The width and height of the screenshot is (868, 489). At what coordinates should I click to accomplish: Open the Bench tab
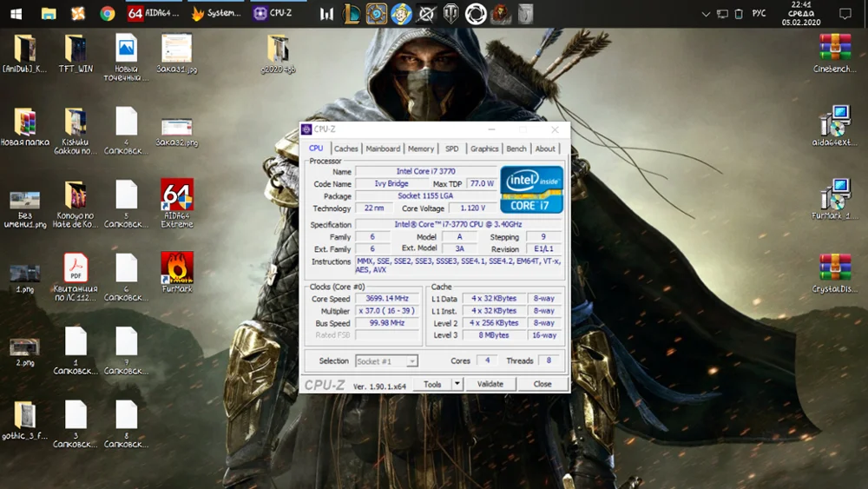point(516,149)
